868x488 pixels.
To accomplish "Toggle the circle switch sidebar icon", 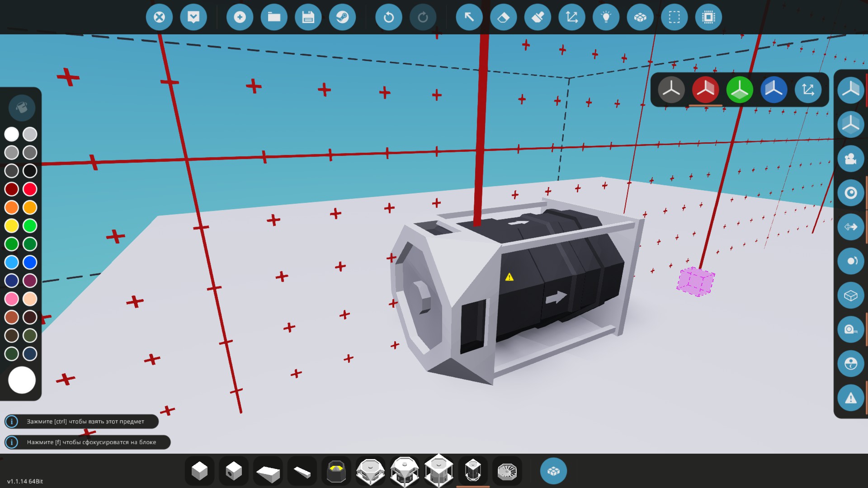I will (x=851, y=261).
